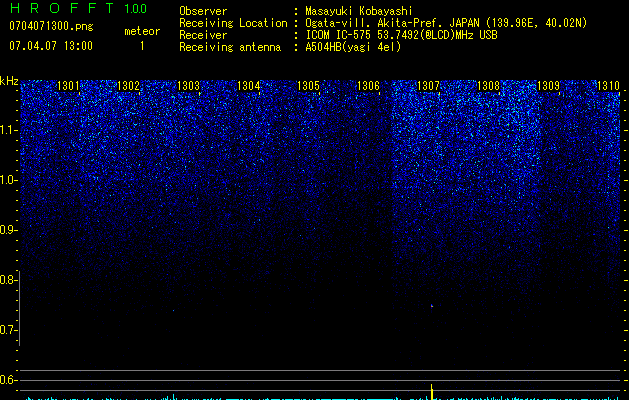The image size is (629, 400).
Task: Click the 0.7 kHz axis label
Action: pyautogui.click(x=8, y=330)
